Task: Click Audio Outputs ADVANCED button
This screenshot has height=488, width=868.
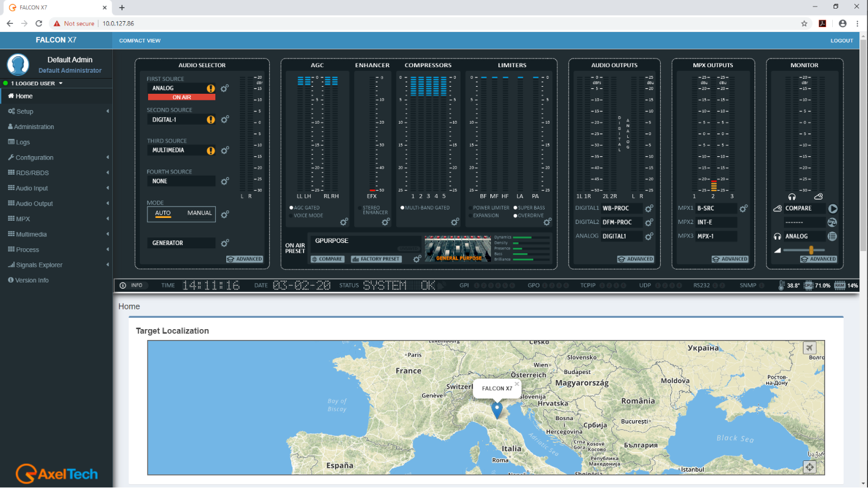Action: (x=636, y=259)
